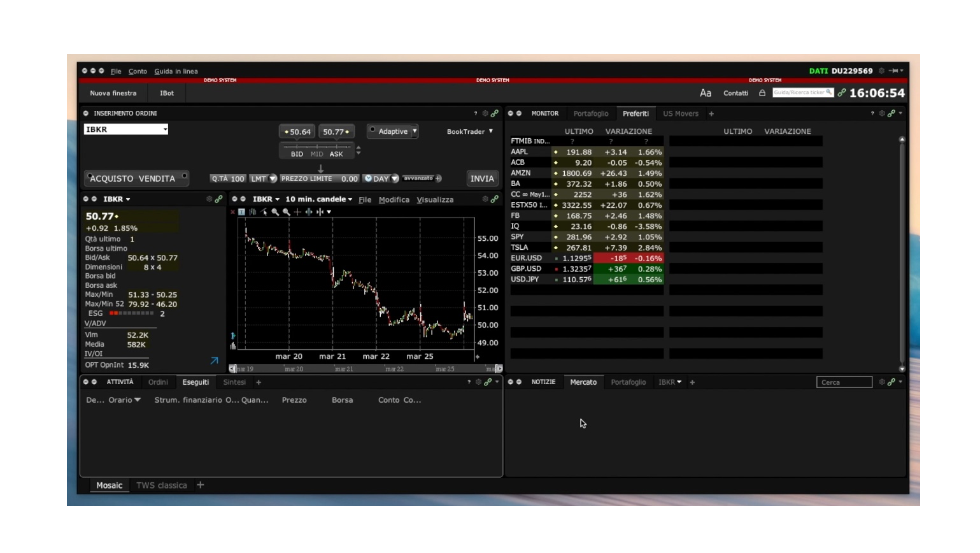Click the chain link icon of chart panel

[x=495, y=199]
